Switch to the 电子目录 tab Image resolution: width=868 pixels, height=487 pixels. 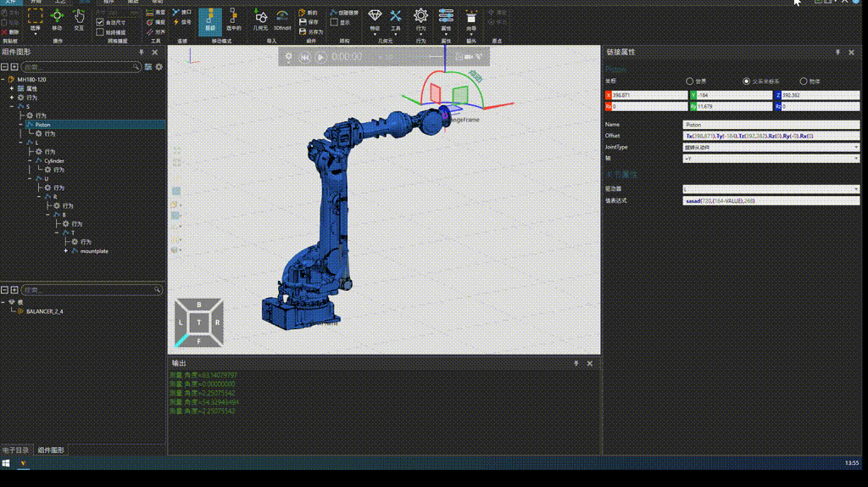16,450
